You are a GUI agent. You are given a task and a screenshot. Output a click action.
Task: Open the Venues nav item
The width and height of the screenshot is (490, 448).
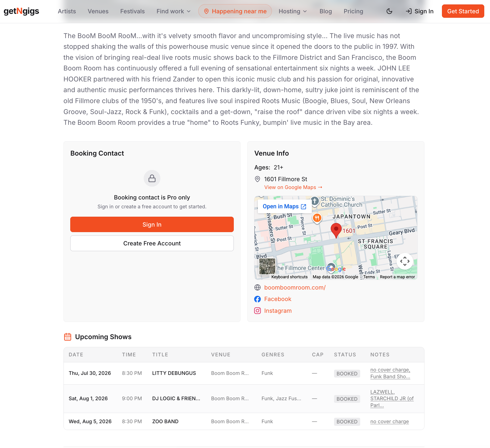98,11
